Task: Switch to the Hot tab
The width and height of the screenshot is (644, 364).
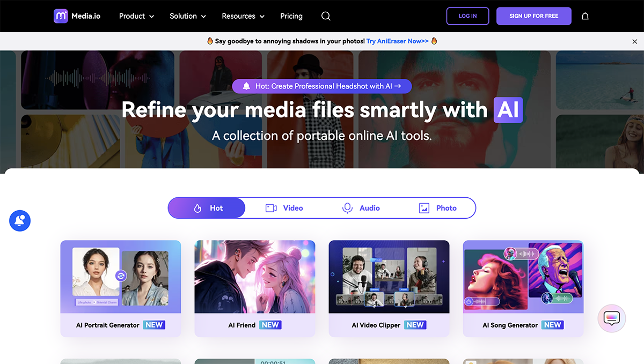Action: pos(211,208)
